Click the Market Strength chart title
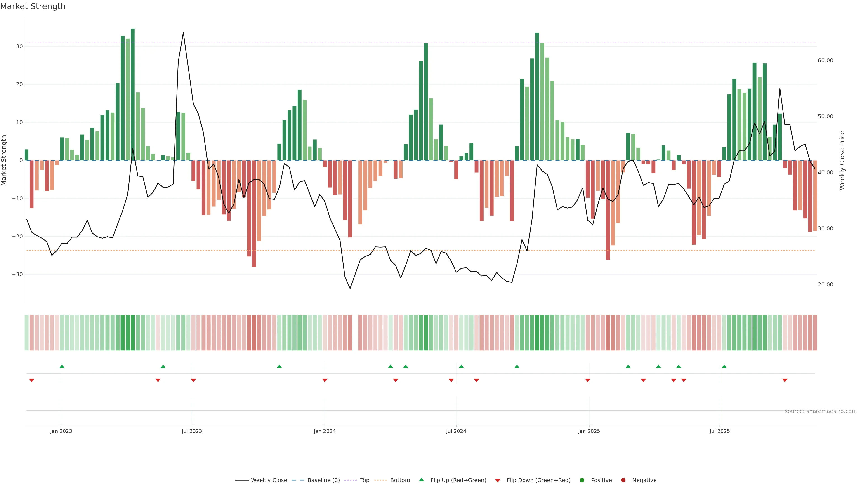Viewport: 868px width, 488px height. [x=33, y=6]
